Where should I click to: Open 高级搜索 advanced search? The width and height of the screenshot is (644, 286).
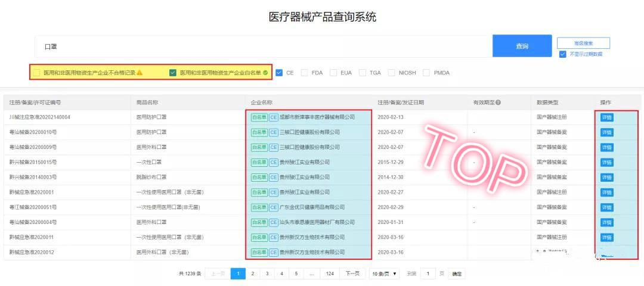point(583,43)
